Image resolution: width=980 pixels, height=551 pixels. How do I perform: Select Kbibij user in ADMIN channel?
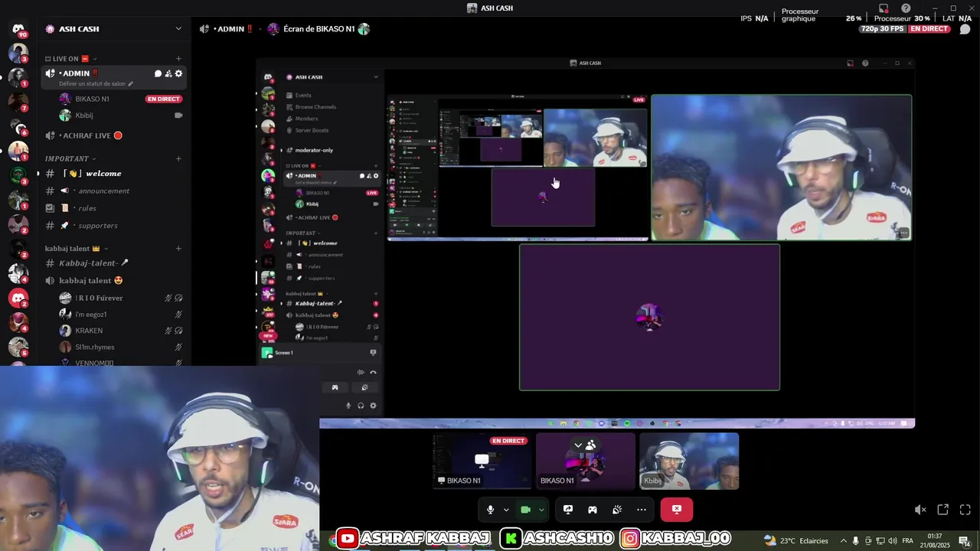121,116
